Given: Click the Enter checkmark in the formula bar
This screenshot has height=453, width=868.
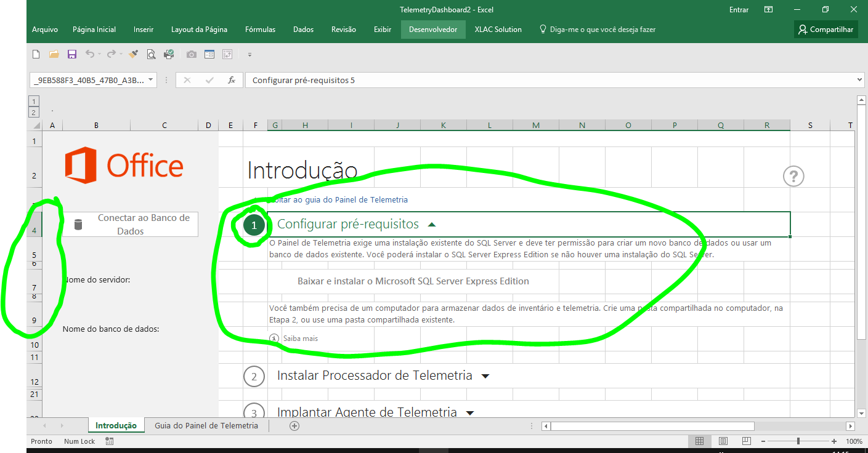Looking at the screenshot, I should (209, 80).
